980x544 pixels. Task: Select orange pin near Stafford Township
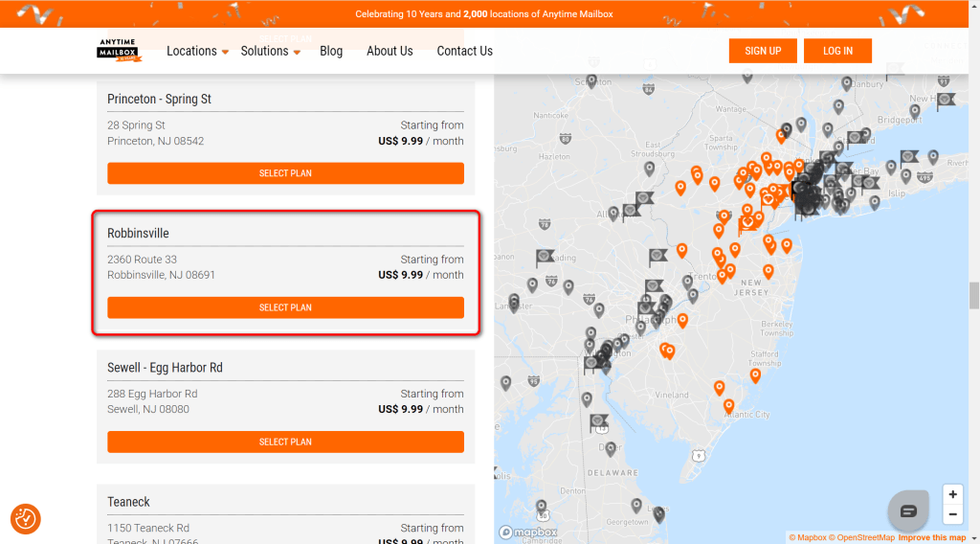pyautogui.click(x=754, y=374)
